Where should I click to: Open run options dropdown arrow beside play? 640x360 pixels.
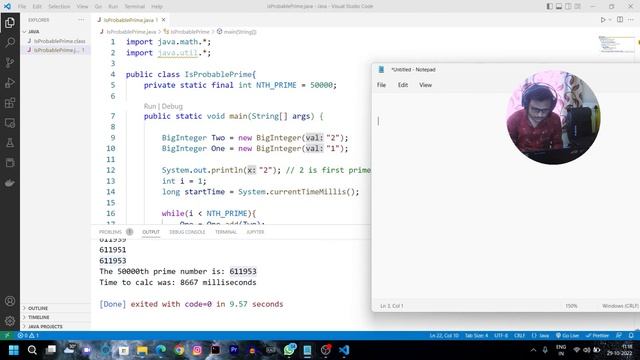click(610, 20)
